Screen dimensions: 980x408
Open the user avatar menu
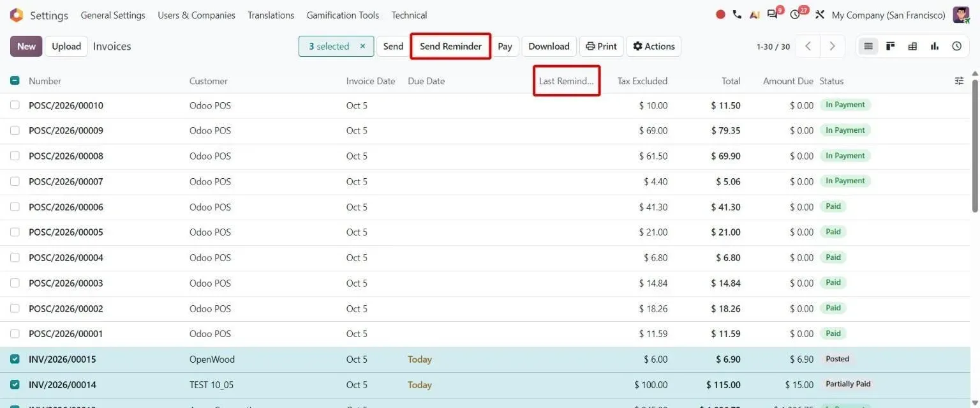pyautogui.click(x=961, y=15)
